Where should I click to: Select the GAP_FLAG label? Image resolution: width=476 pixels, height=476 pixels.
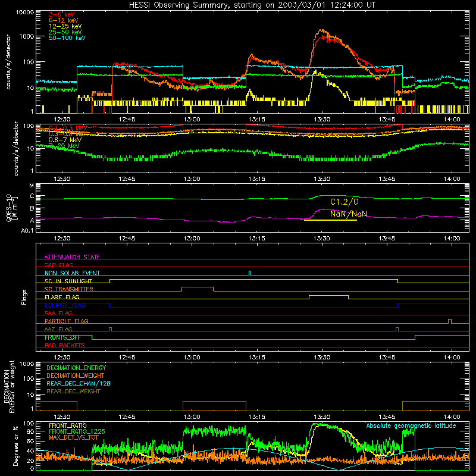[58, 265]
